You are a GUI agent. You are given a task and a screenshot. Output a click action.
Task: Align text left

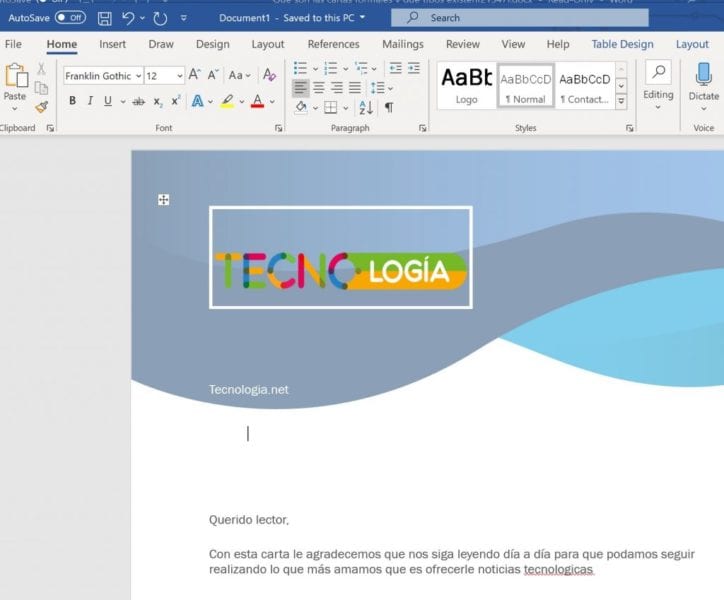301,88
